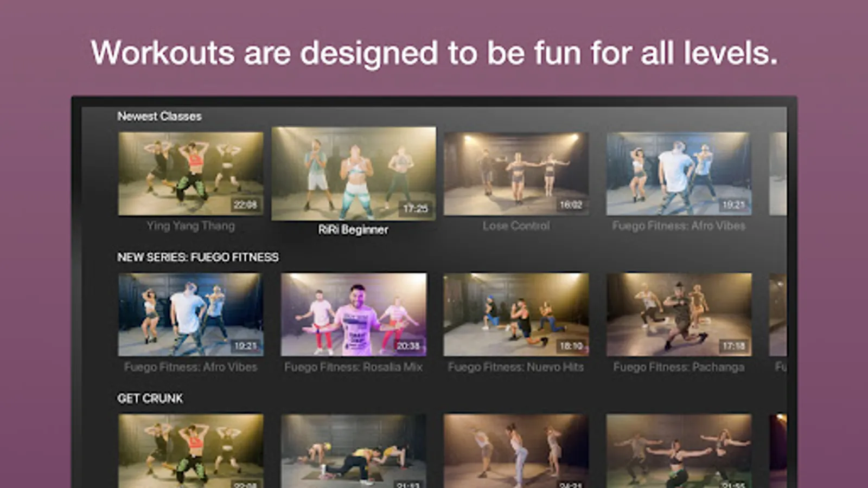Play the highlighted RiRi Beginner class thumbnail
The image size is (868, 488).
pos(354,174)
